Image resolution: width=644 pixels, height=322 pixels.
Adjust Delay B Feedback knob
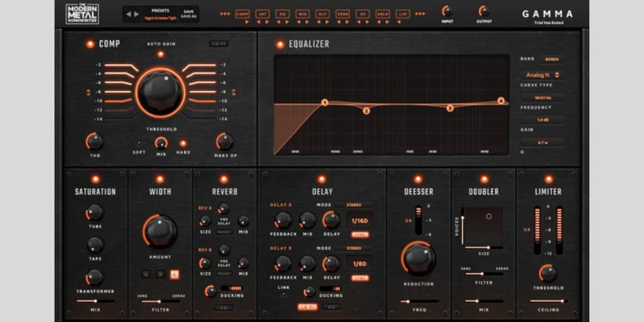pos(283,264)
